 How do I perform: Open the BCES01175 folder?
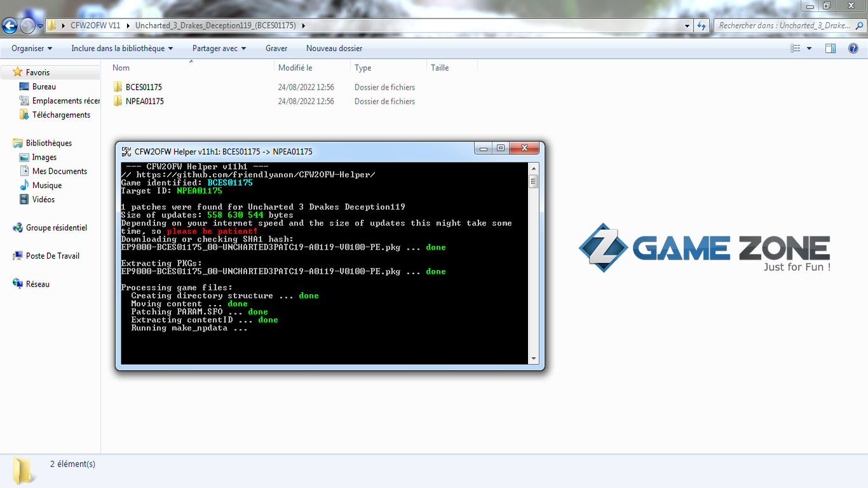(x=144, y=87)
